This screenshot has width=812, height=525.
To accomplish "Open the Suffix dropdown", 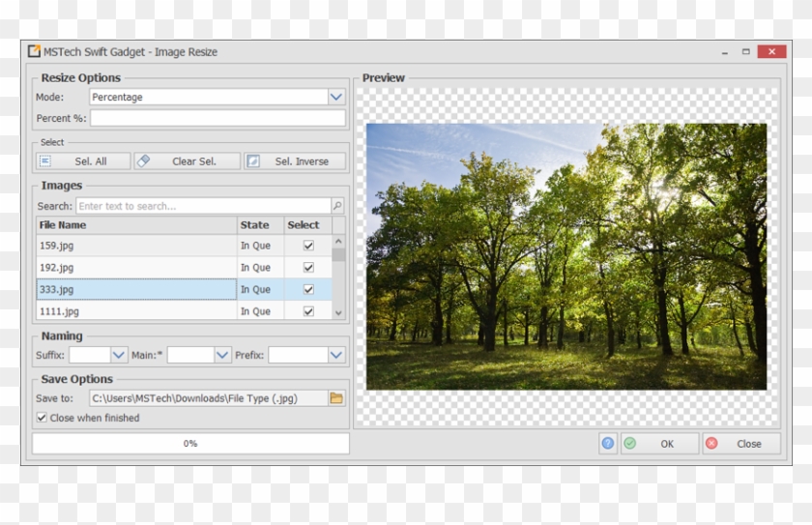I will [118, 355].
